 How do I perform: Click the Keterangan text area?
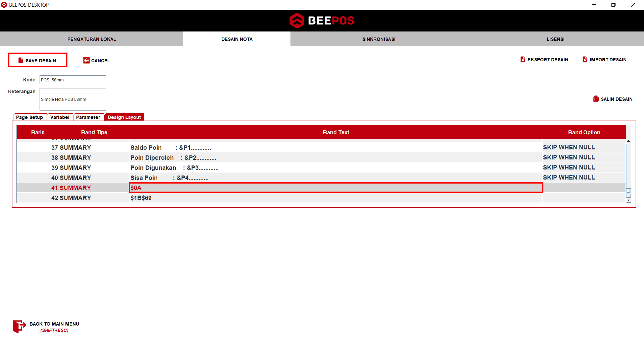pos(73,99)
